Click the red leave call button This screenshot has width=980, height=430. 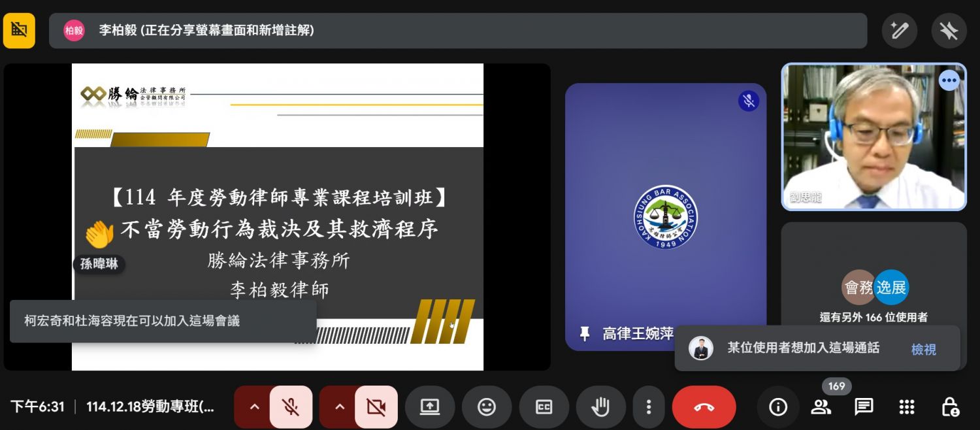pyautogui.click(x=704, y=407)
